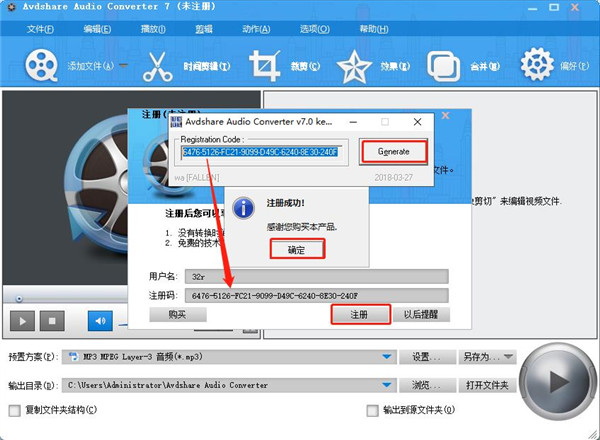The height and width of the screenshot is (440, 600).
Task: Toggle the speaker mute icon
Action: (100, 321)
